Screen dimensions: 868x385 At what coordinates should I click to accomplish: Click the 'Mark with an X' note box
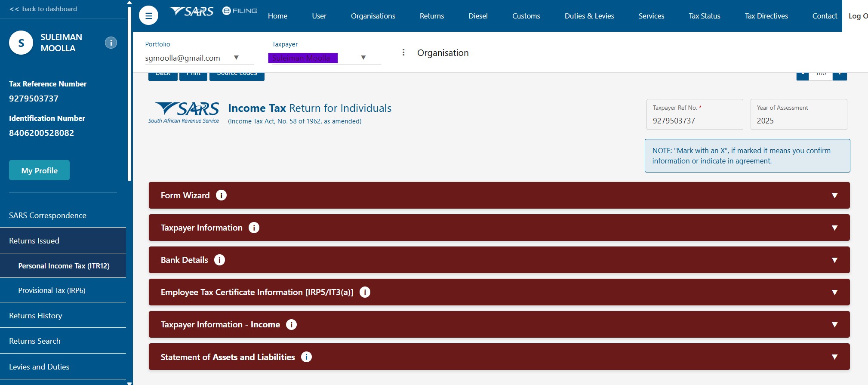point(748,156)
